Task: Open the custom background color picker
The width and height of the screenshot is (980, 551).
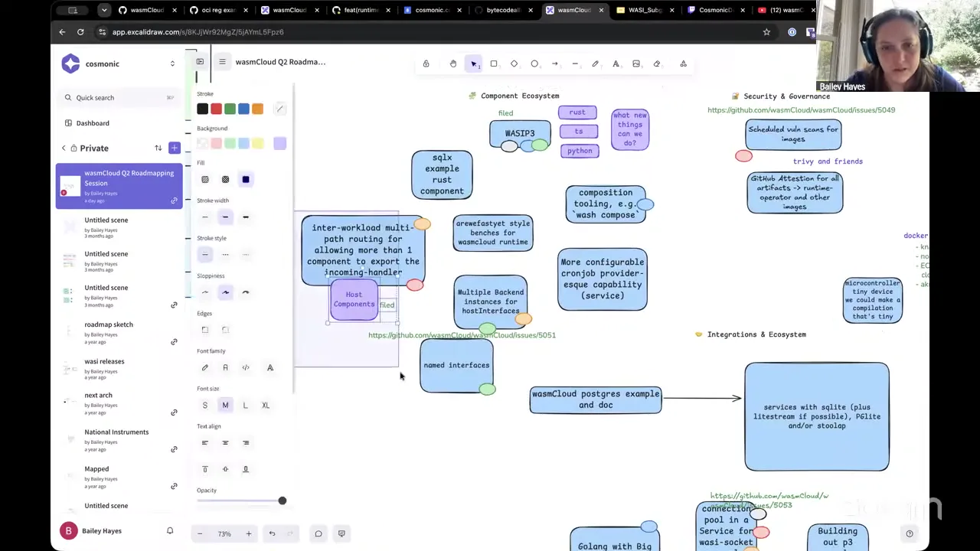Action: click(280, 143)
